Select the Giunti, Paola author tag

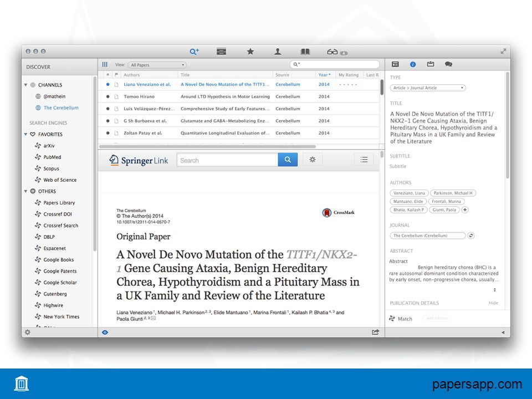[444, 209]
